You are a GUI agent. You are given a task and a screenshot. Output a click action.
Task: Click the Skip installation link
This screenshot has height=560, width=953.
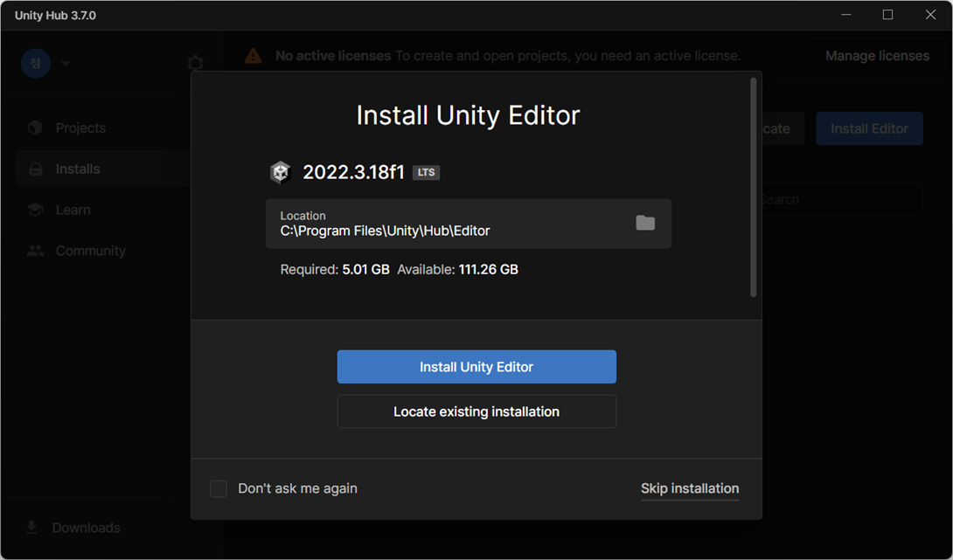coord(690,489)
